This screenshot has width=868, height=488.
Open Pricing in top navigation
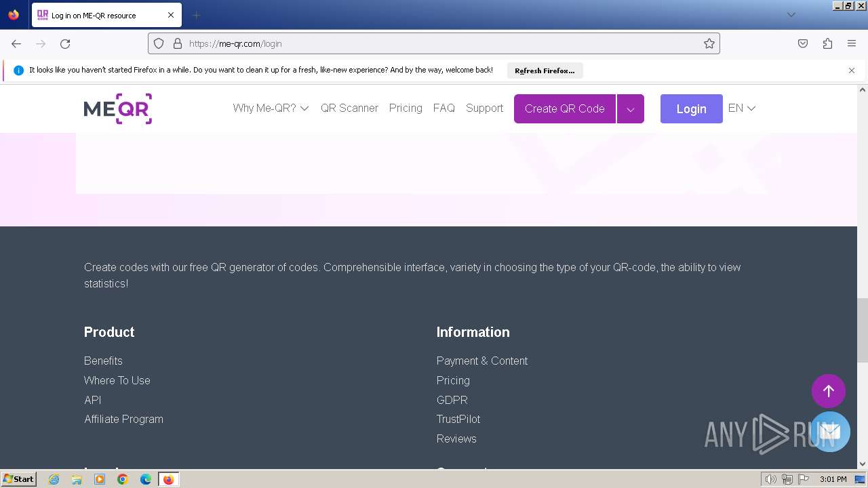tap(406, 108)
